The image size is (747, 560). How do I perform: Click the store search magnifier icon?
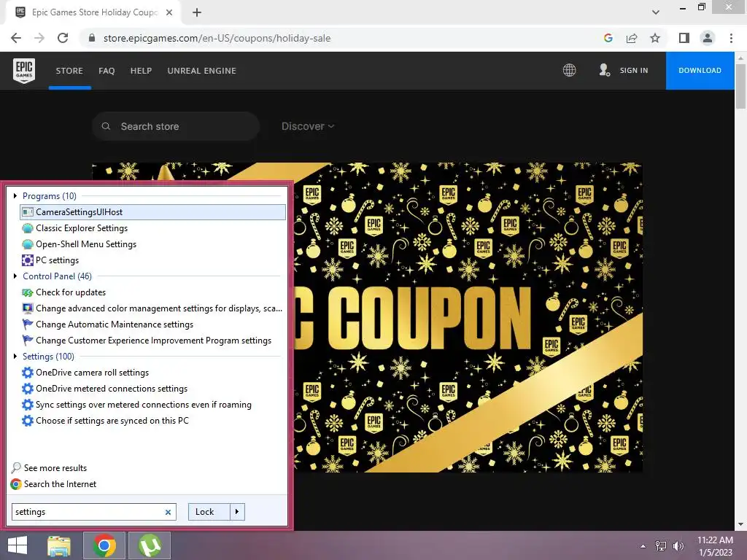(x=107, y=126)
